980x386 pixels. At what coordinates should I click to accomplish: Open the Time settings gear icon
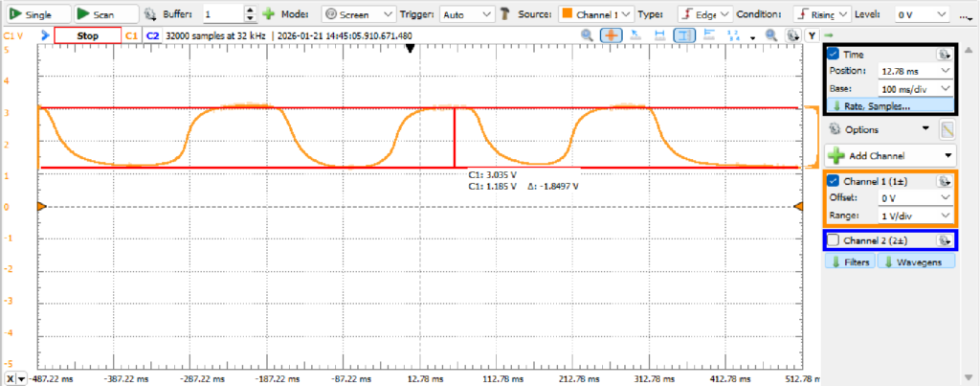944,55
